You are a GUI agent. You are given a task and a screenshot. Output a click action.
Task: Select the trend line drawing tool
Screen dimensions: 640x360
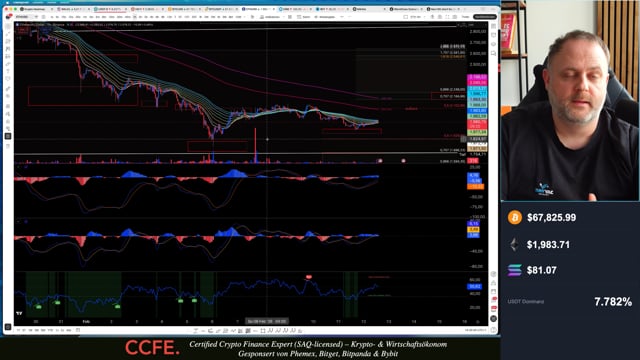click(8, 34)
